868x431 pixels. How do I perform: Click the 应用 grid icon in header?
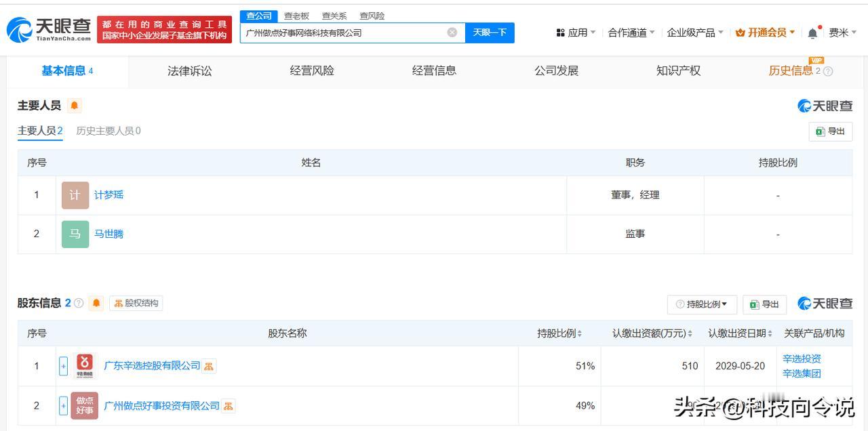click(x=560, y=33)
